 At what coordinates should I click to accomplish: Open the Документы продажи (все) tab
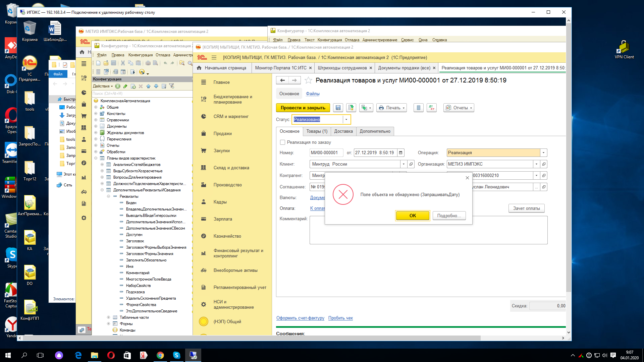(x=404, y=68)
